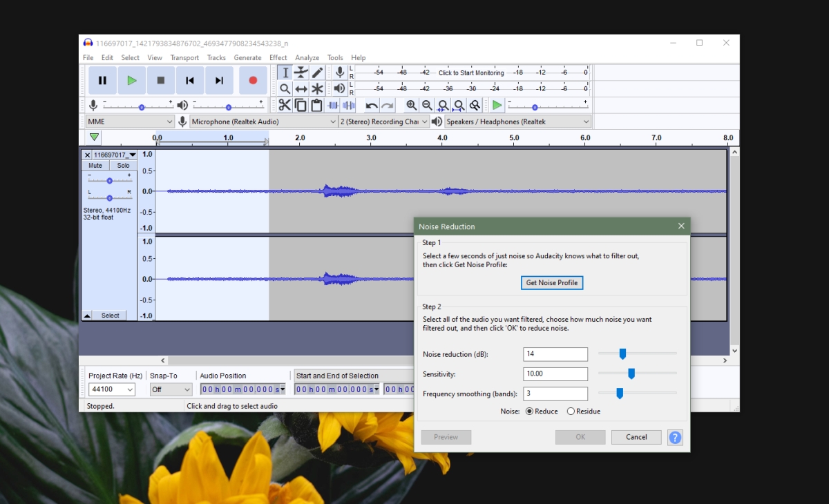Viewport: 829px width, 504px height.
Task: Select the Selection tool
Action: pyautogui.click(x=285, y=72)
